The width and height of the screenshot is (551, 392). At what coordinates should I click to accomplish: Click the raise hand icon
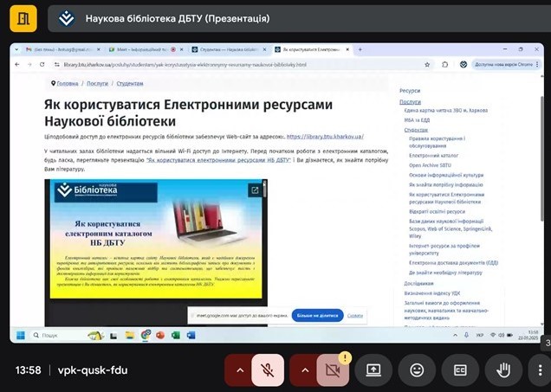503,370
